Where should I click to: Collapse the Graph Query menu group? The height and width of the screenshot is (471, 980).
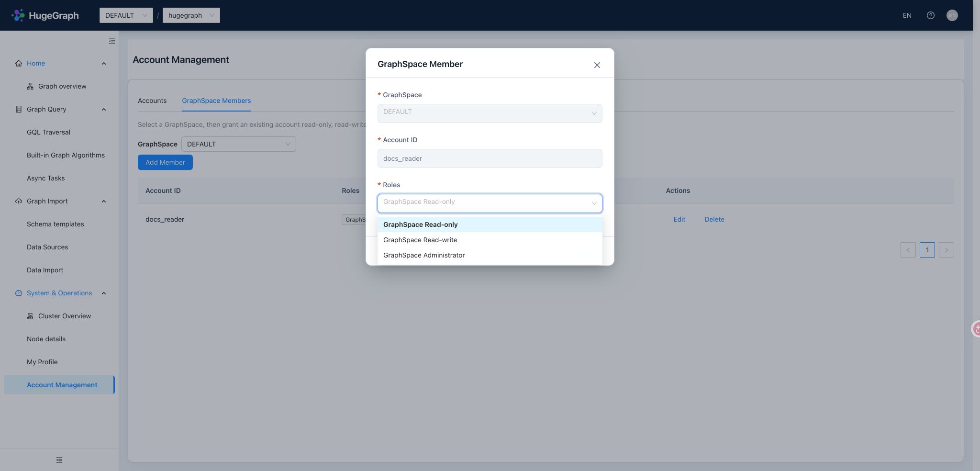click(x=104, y=109)
